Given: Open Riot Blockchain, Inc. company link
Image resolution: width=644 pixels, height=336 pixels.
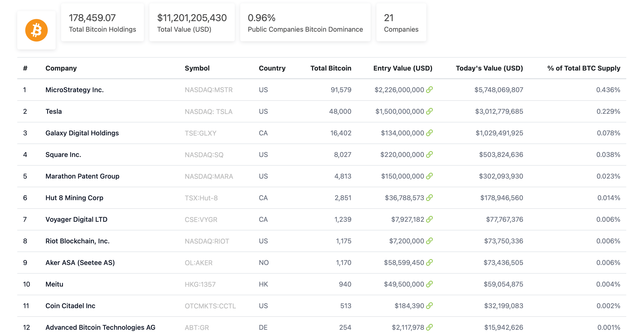Looking at the screenshot, I should (x=77, y=241).
